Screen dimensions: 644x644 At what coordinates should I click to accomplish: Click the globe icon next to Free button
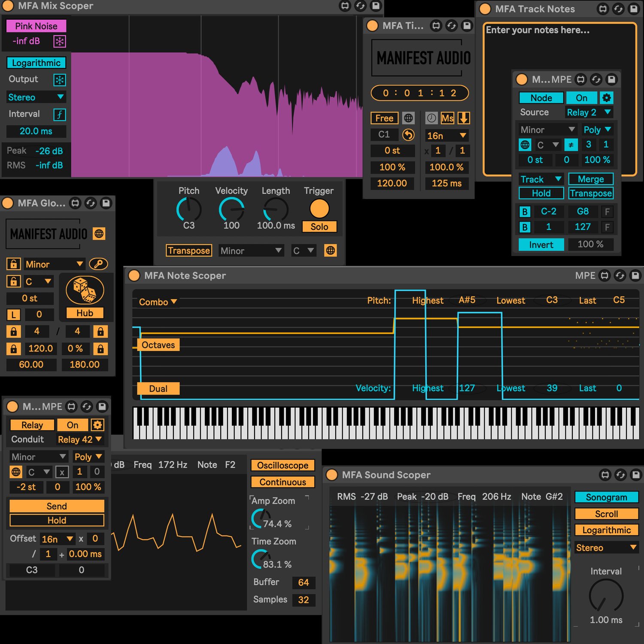coord(408,118)
